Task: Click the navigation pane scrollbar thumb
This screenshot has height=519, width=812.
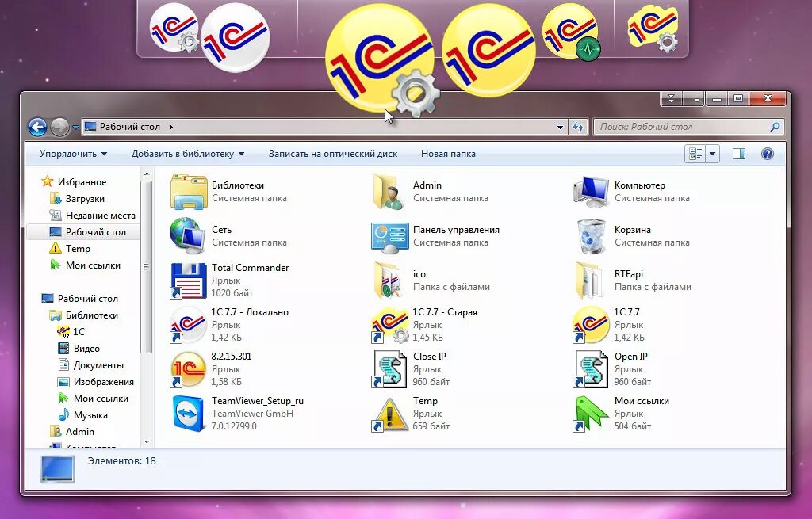Action: [x=147, y=266]
